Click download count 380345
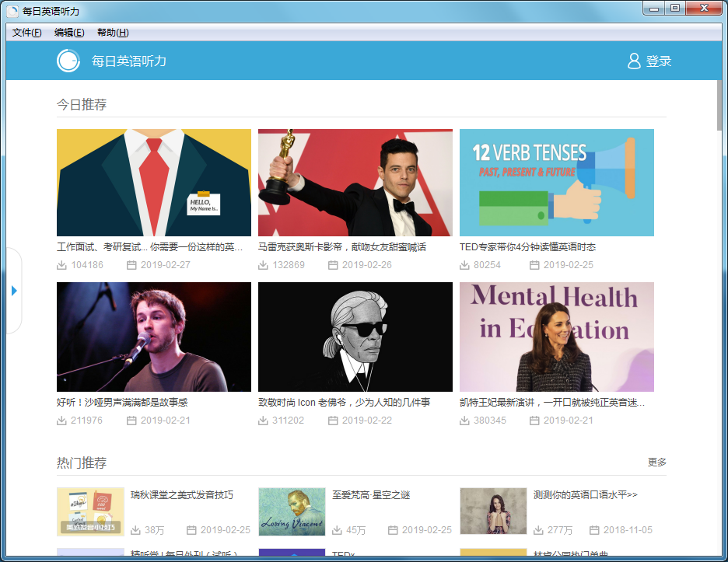 click(490, 421)
